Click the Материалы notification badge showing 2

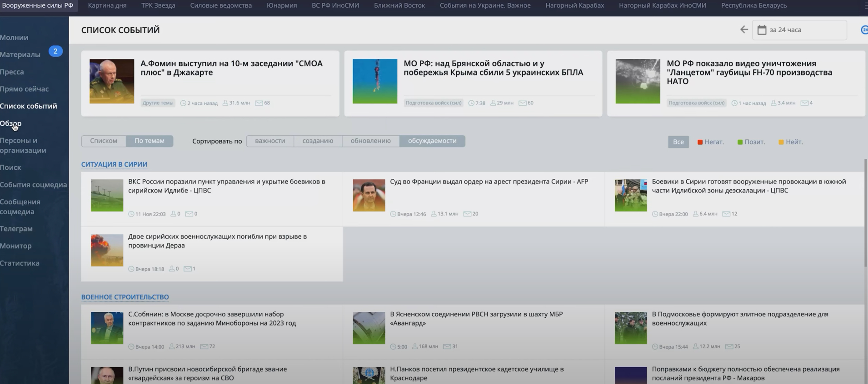(x=55, y=51)
